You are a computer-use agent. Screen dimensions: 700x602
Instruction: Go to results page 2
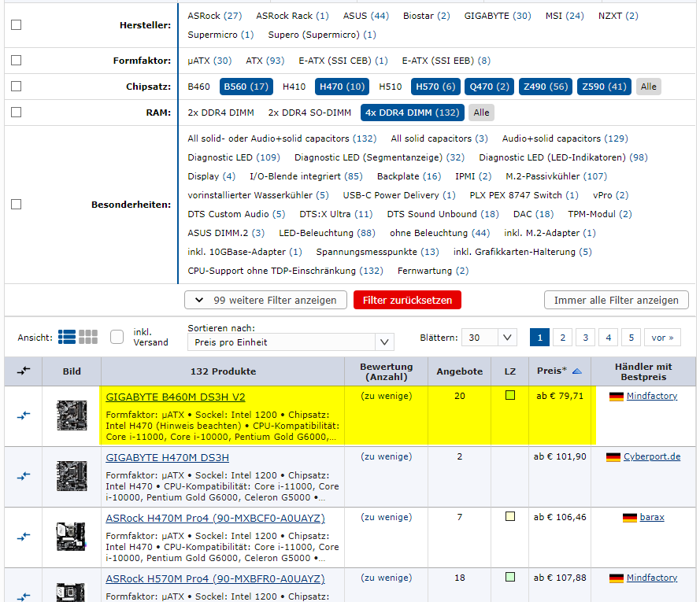coord(562,338)
